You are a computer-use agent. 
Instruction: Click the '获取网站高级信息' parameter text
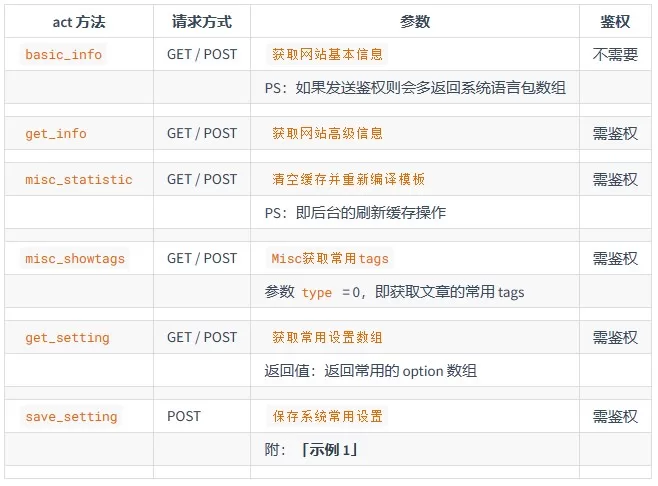point(328,134)
